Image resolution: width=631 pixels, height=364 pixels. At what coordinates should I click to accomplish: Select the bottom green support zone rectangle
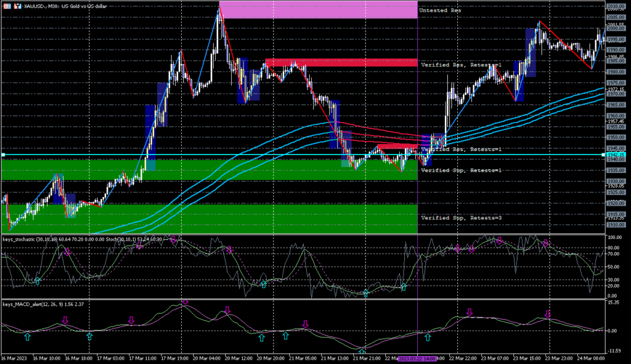click(210, 219)
